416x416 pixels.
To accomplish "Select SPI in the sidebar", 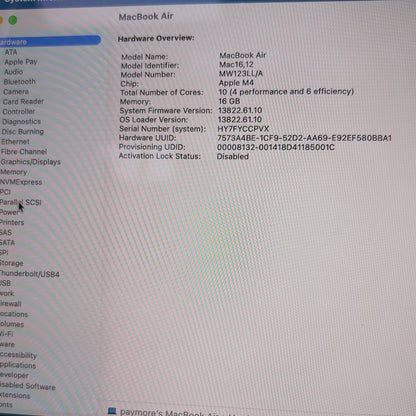I will (4, 252).
